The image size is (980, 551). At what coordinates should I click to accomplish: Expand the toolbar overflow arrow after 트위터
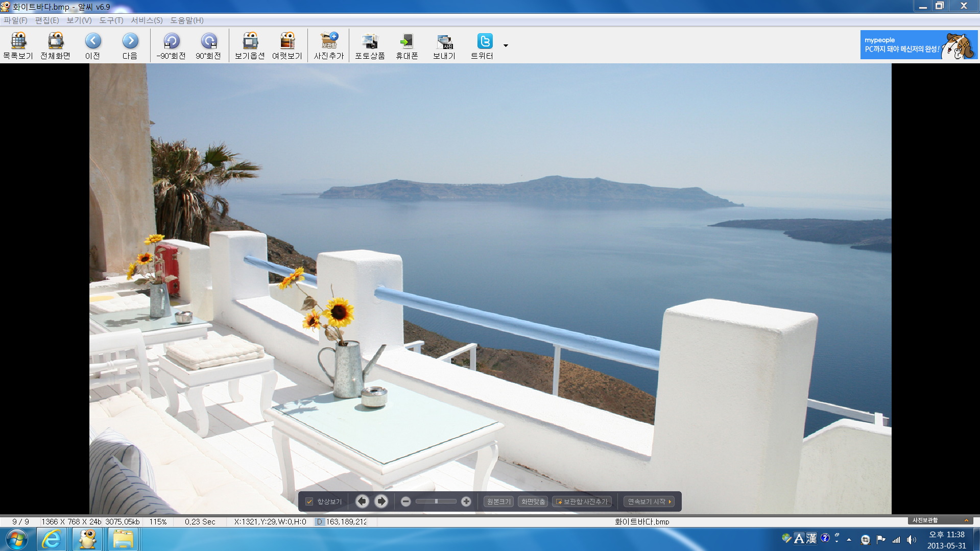tap(506, 45)
